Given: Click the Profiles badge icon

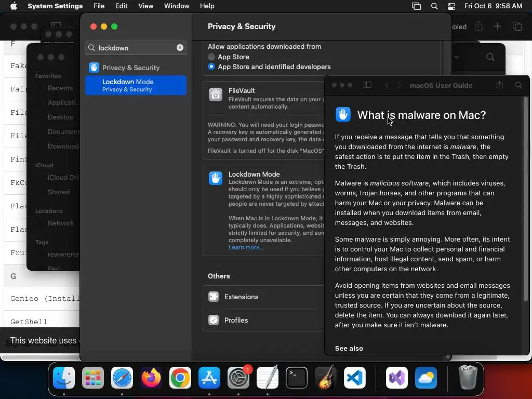Looking at the screenshot, I should pyautogui.click(x=214, y=320).
